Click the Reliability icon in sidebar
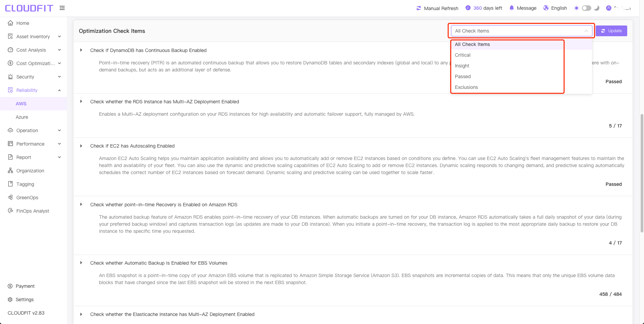The height and width of the screenshot is (324, 644). (x=10, y=90)
